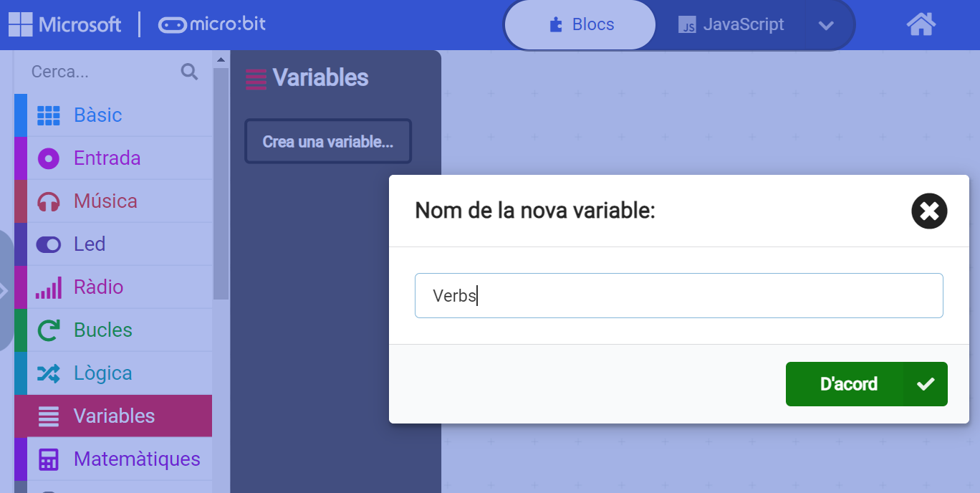Click the search magnifier icon
The image size is (980, 493).
click(189, 72)
